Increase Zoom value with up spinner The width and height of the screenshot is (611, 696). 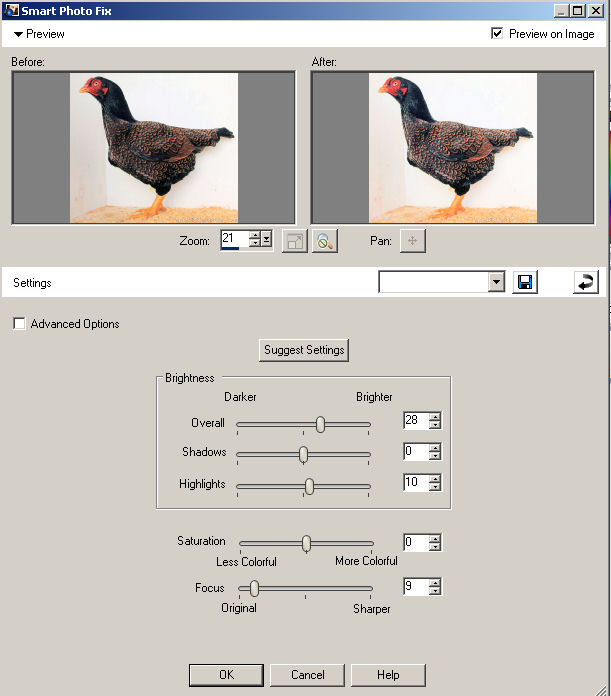pos(255,235)
